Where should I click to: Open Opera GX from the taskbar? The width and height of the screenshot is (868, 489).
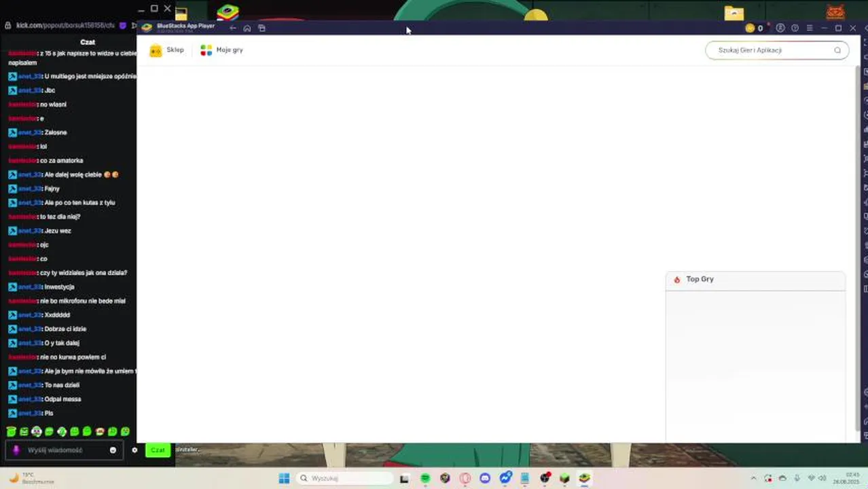tap(465, 478)
